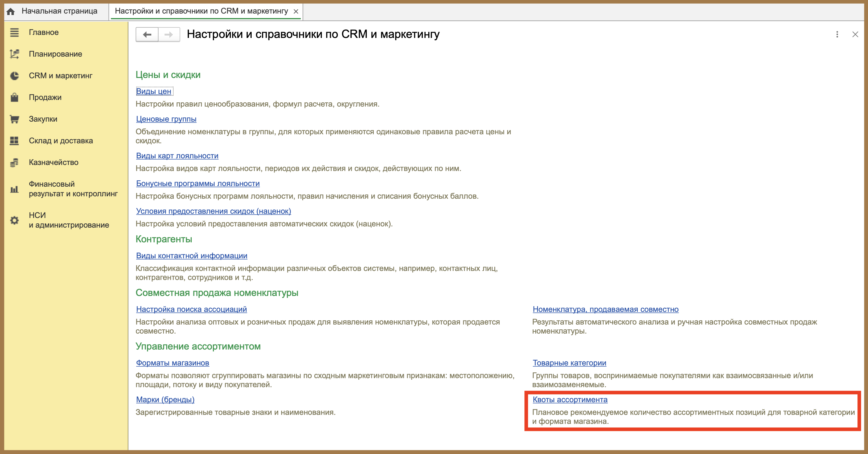Close the Настройки и справочники tab
This screenshot has height=454, width=868.
(x=296, y=11)
